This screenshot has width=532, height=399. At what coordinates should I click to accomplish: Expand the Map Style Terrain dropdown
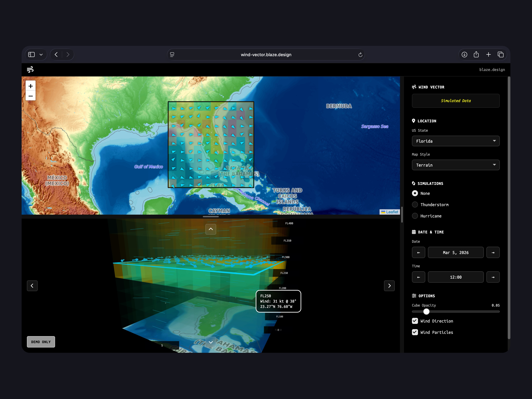[x=456, y=165]
